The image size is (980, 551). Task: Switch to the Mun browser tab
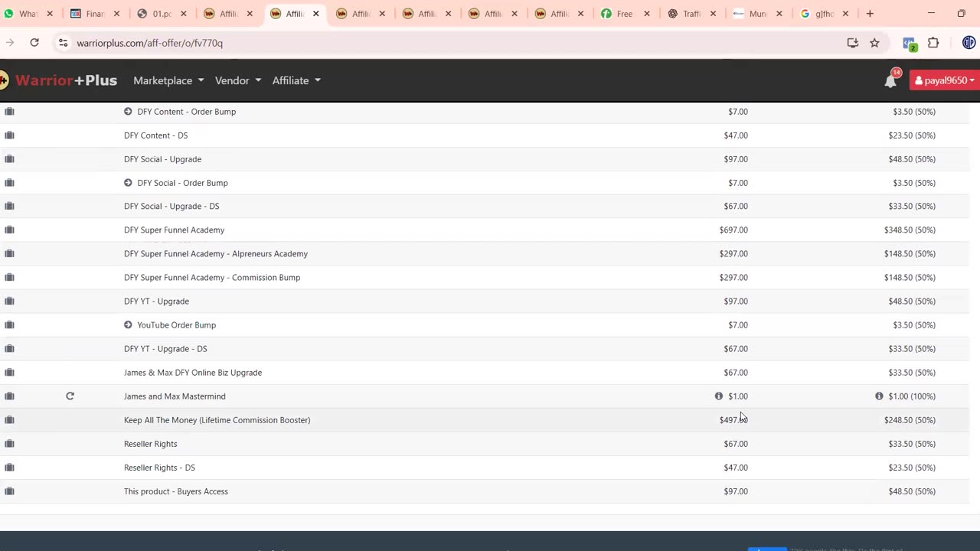point(757,13)
